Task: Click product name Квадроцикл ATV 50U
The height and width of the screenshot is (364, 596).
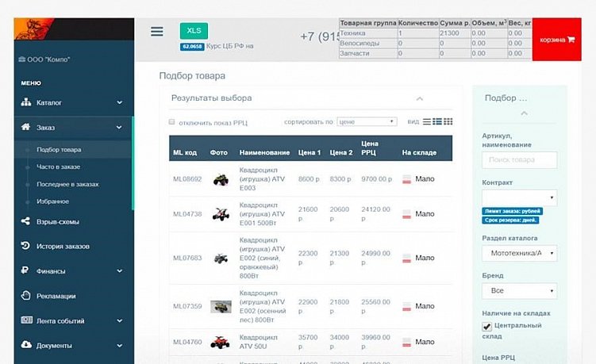Action: pos(259,342)
